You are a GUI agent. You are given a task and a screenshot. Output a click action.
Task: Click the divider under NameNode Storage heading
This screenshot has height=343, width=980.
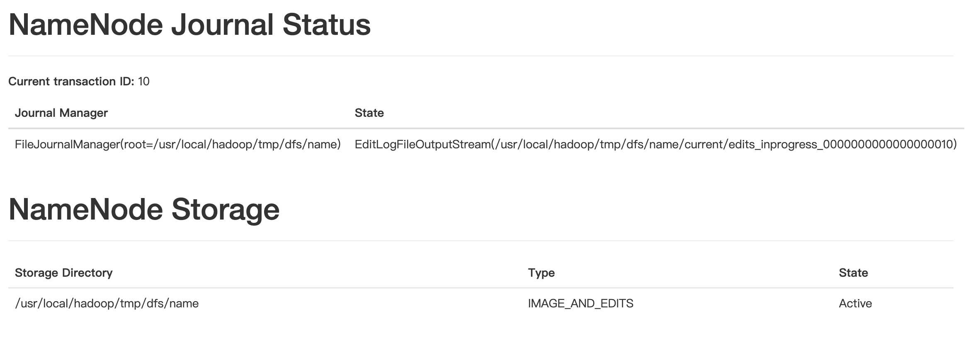click(481, 241)
